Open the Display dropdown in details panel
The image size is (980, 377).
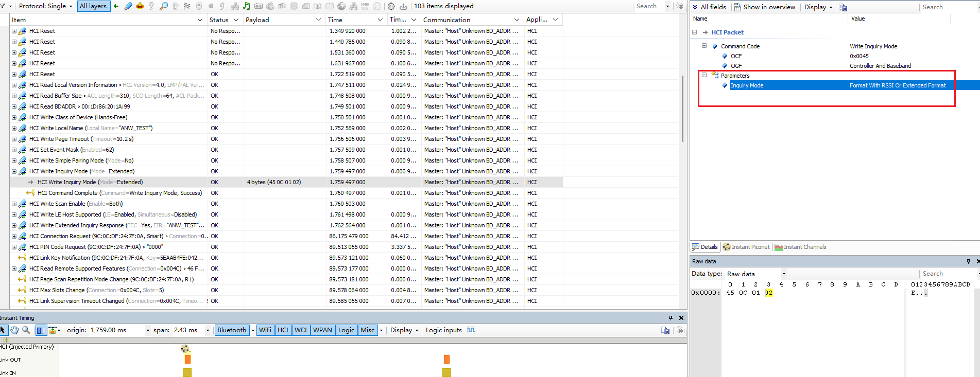[818, 7]
